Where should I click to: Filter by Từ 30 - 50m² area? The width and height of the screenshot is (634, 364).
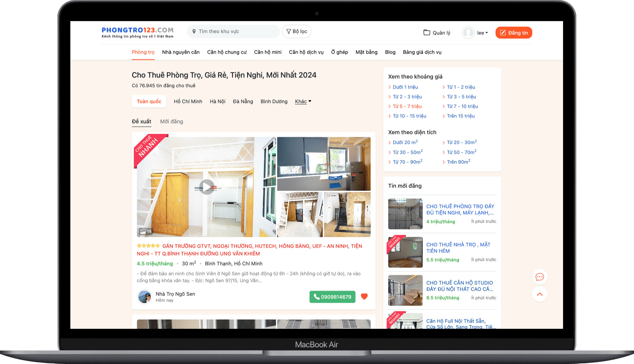[407, 152]
